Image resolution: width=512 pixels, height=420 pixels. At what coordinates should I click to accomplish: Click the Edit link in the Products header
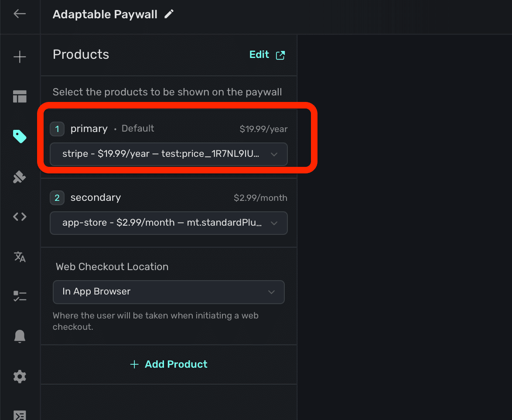259,54
